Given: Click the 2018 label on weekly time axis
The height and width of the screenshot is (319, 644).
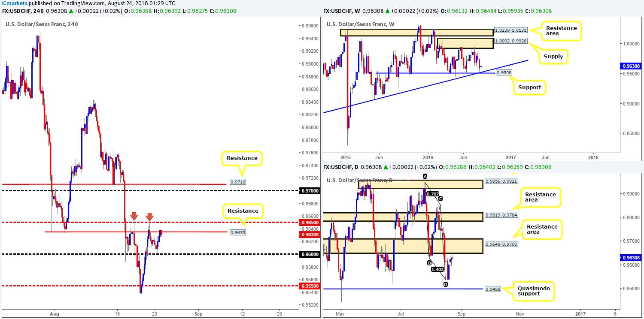Looking at the screenshot, I should (594, 157).
